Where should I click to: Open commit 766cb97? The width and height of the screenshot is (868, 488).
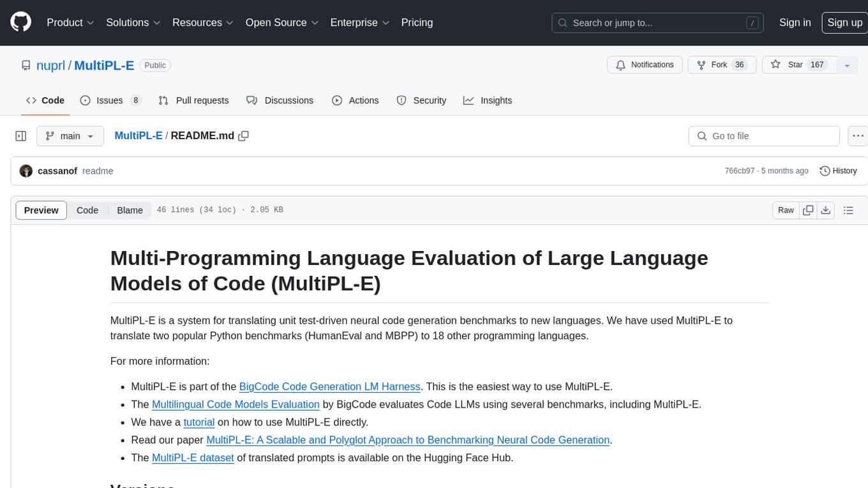pyautogui.click(x=740, y=171)
